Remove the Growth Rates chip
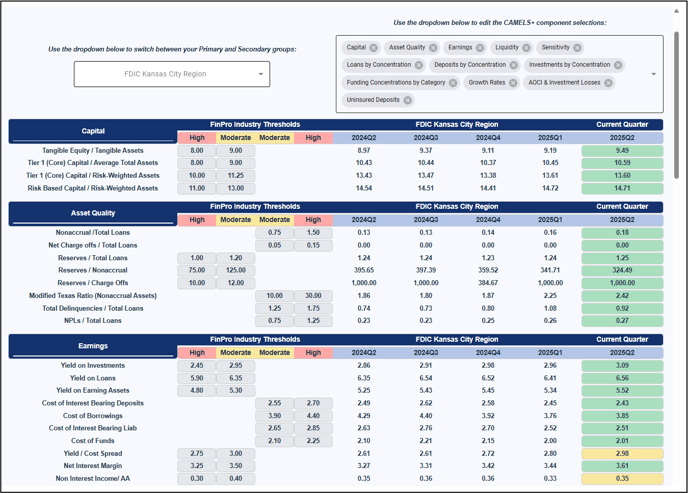The width and height of the screenshot is (688, 493). click(512, 83)
